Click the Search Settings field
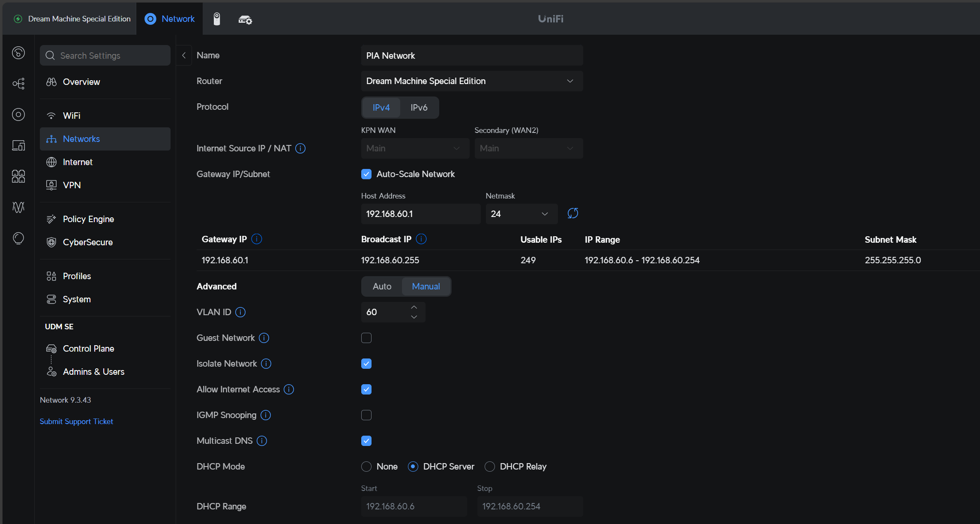The height and width of the screenshot is (524, 980). point(105,55)
